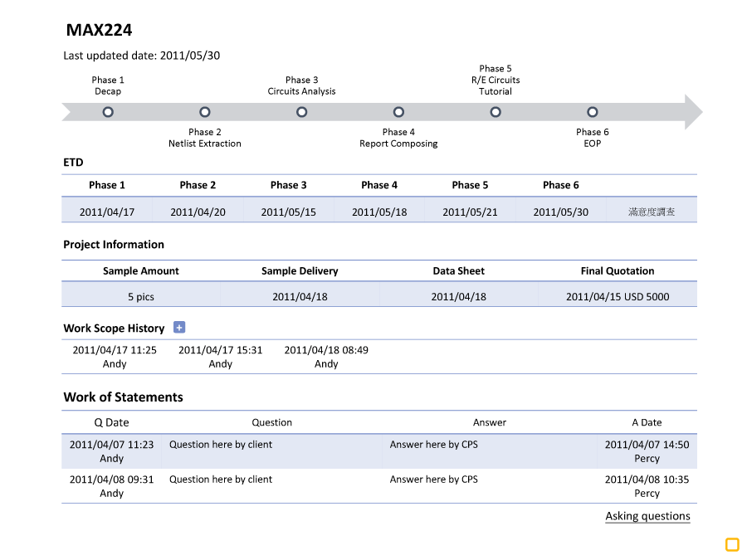Click the Sample Amount value 5 pics
Screen dimensions: 747x560
click(141, 297)
